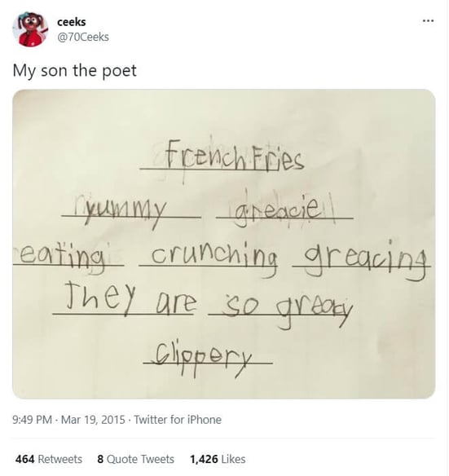The width and height of the screenshot is (449, 476).
Task: Click the Mar 19, 2015 date
Action: (93, 420)
